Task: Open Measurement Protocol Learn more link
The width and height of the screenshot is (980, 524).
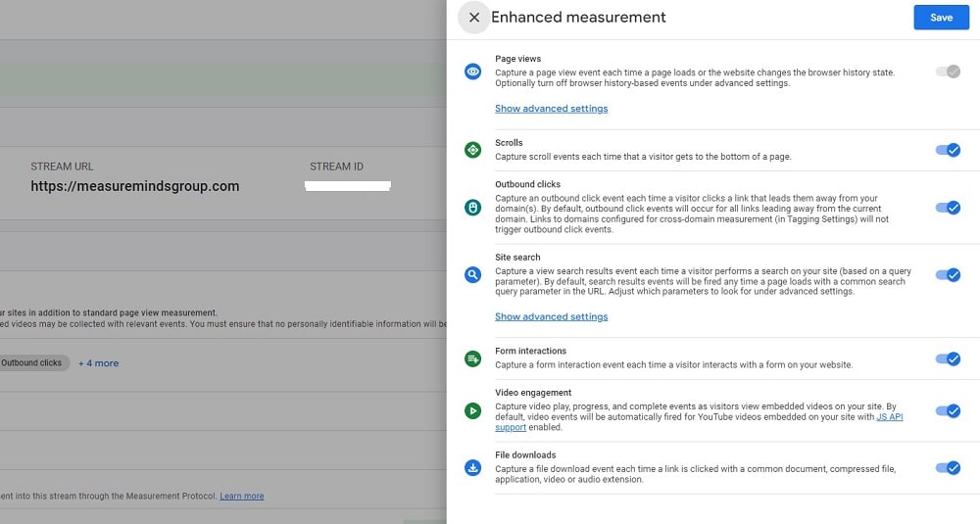Action: [242, 496]
